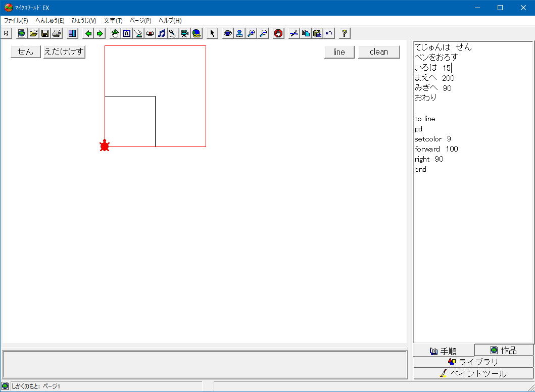Click the blue globe hyperlink icon
The height and width of the screenshot is (392, 535).
(x=196, y=33)
